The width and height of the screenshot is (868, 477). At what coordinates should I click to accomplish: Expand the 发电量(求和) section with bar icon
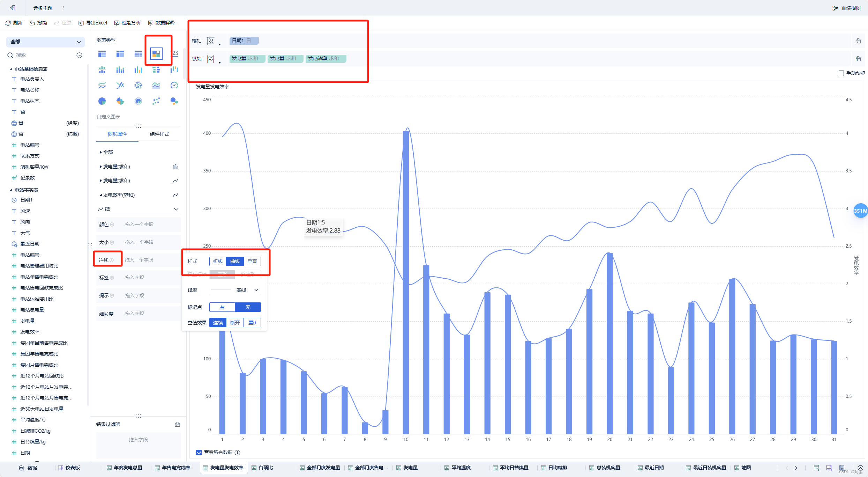[x=100, y=167]
